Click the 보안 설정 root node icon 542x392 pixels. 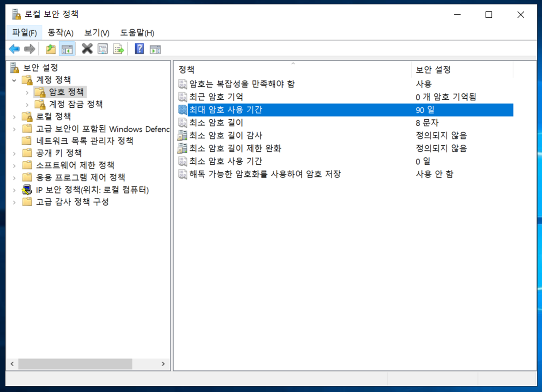click(15, 68)
